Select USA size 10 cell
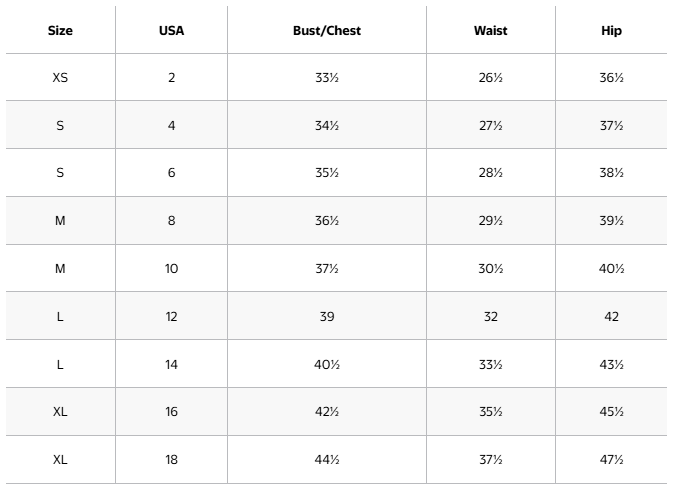The width and height of the screenshot is (675, 494). tap(171, 269)
